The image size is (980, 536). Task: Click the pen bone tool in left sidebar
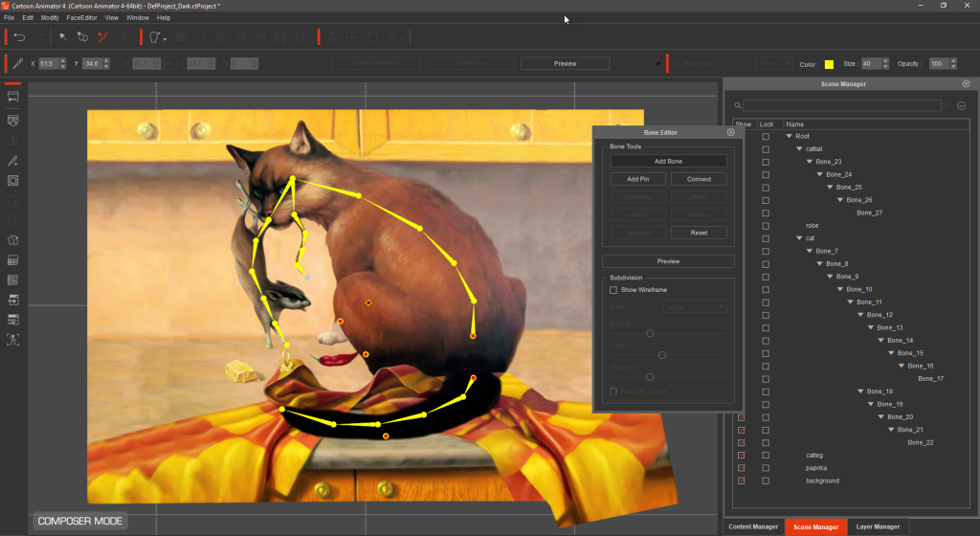click(x=12, y=161)
